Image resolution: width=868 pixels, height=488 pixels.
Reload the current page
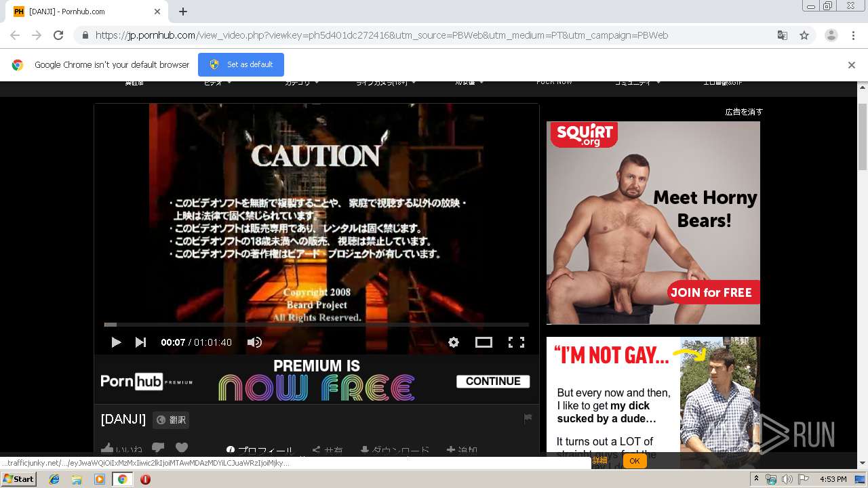[x=58, y=35]
